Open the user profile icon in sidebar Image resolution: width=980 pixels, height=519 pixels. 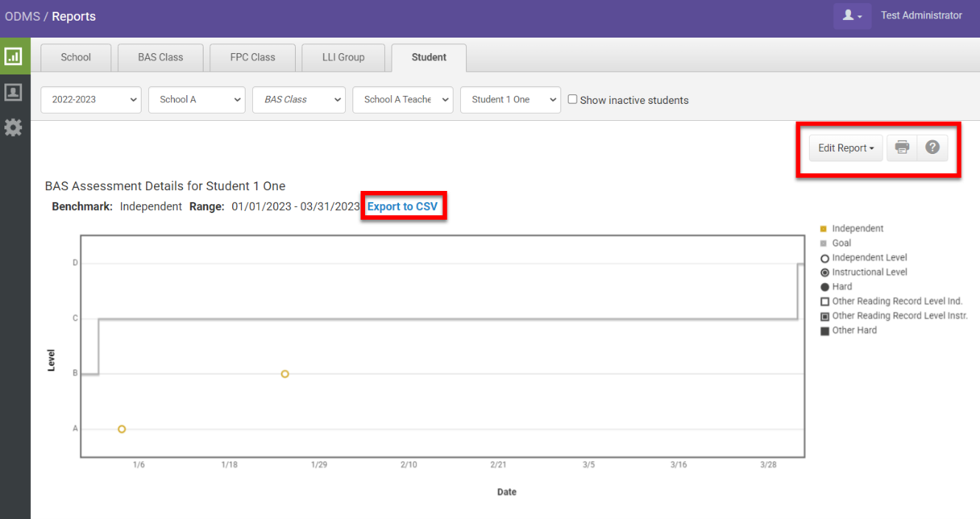[13, 92]
